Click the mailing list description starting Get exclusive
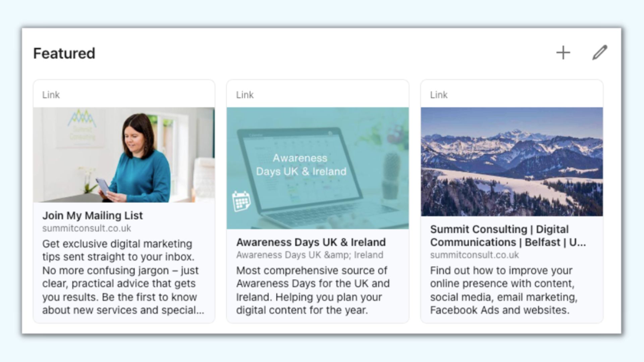Viewport: 644px width, 362px height. (123, 277)
